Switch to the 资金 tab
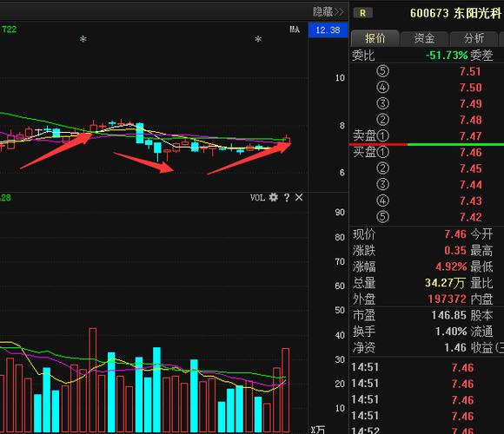Image resolution: width=504 pixels, height=434 pixels. 424,38
